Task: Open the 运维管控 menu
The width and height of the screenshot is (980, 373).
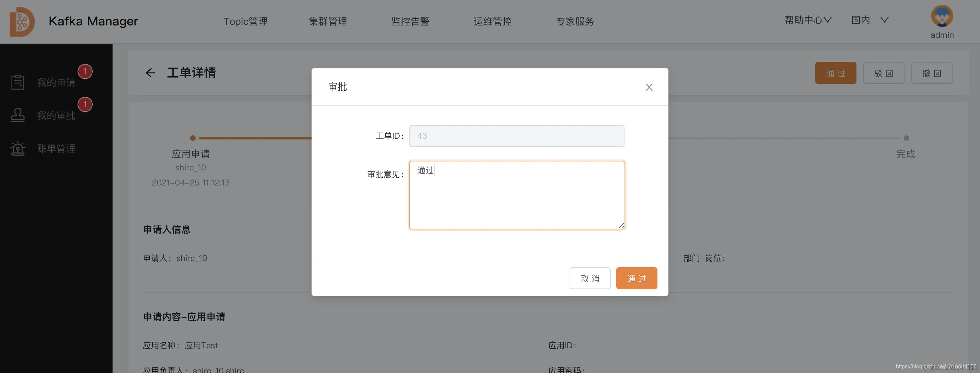Action: point(493,21)
